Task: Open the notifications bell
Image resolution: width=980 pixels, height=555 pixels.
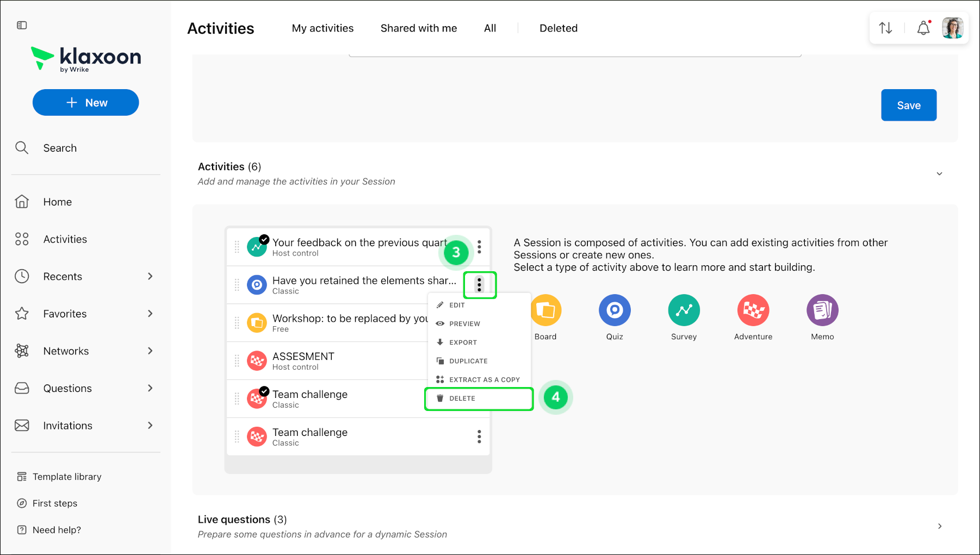Action: (x=923, y=28)
